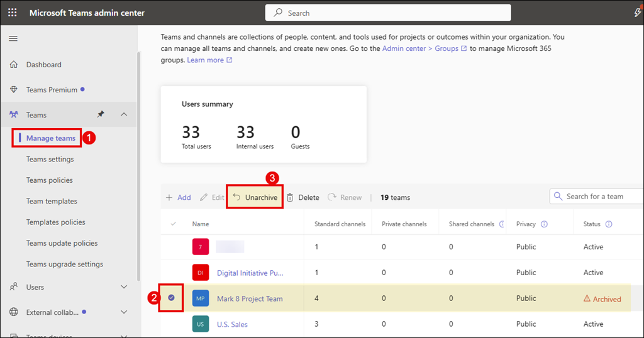Toggle the select-all checkmark in table header
This screenshot has width=644, height=338.
point(174,224)
